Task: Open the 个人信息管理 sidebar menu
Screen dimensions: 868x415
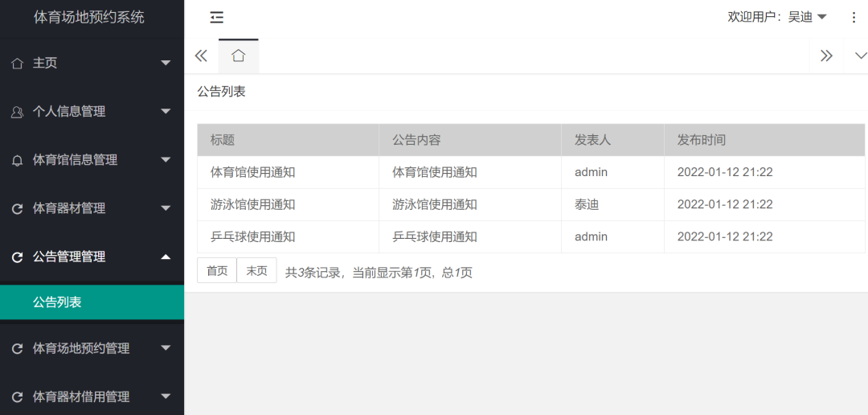Action: point(92,111)
